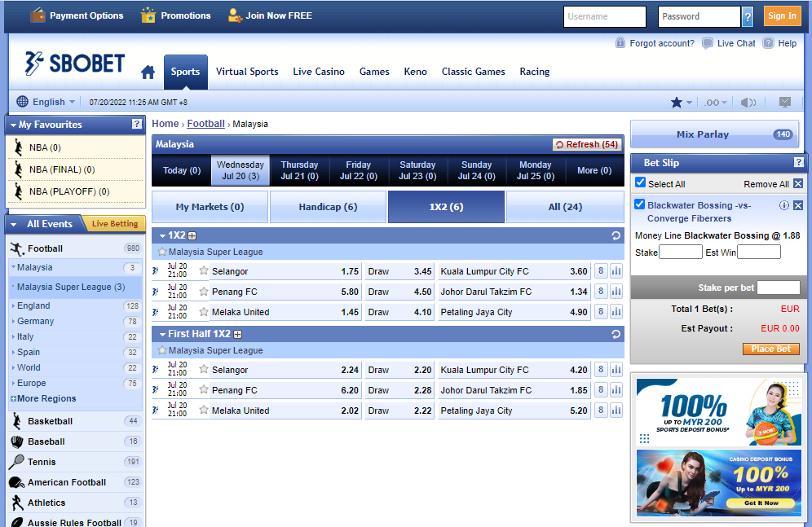This screenshot has height=527, width=812.
Task: Open Bet Slip help question mark
Action: (x=798, y=162)
